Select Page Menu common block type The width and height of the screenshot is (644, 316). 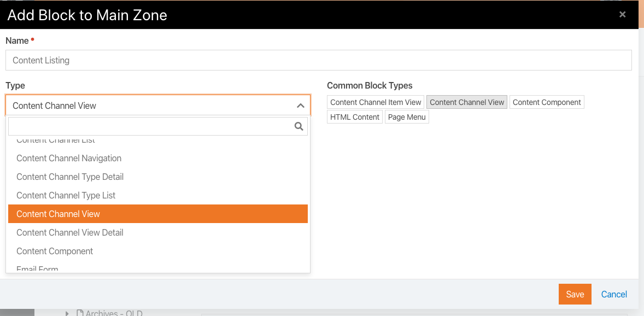(x=407, y=116)
